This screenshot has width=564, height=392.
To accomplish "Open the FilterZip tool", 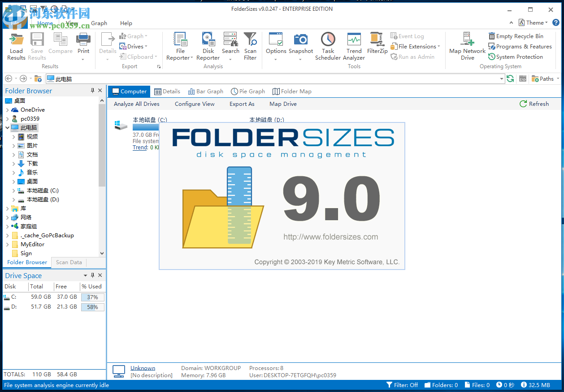I will 377,43.
